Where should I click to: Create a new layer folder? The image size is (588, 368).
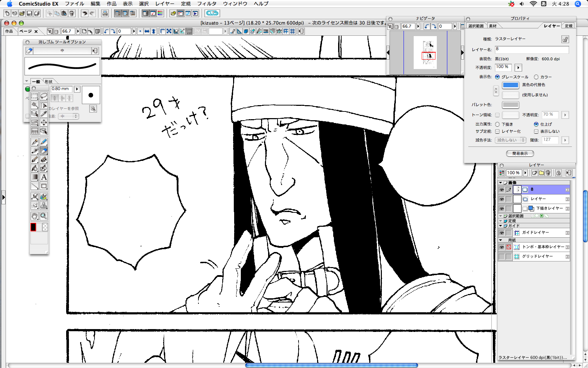pyautogui.click(x=541, y=173)
